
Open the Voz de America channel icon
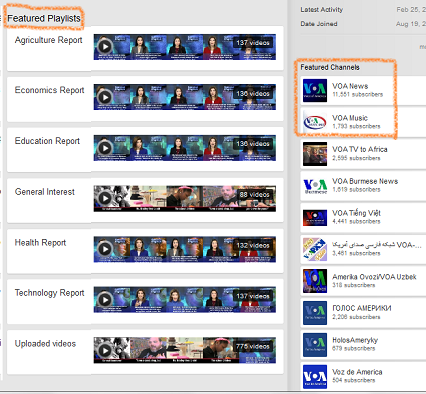(315, 376)
